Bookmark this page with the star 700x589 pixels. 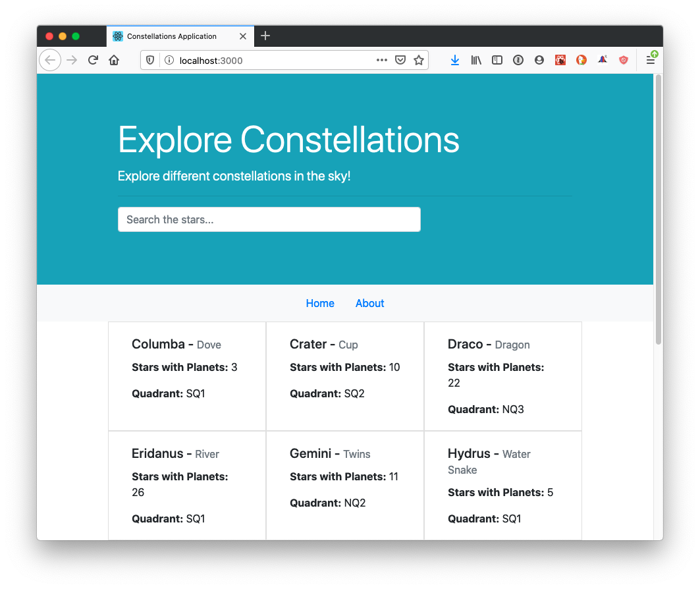419,60
